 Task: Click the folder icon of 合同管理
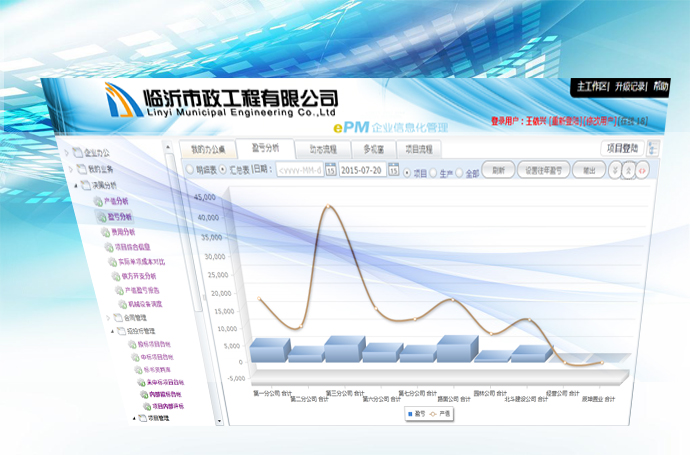click(118, 317)
